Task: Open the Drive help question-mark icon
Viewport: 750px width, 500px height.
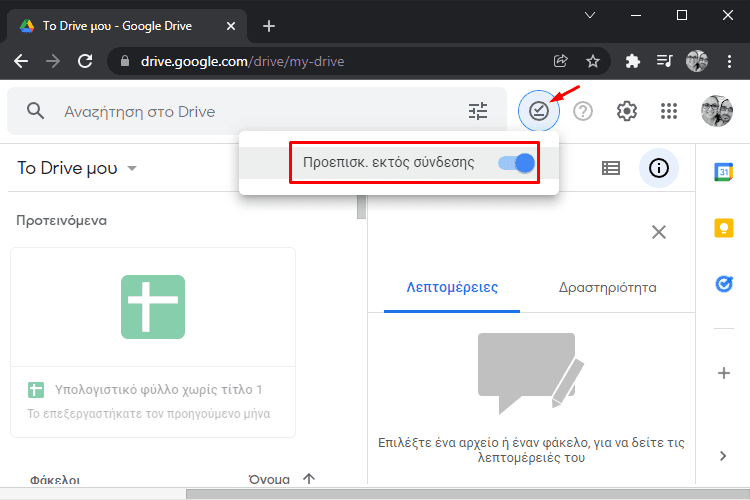Action: [x=583, y=111]
